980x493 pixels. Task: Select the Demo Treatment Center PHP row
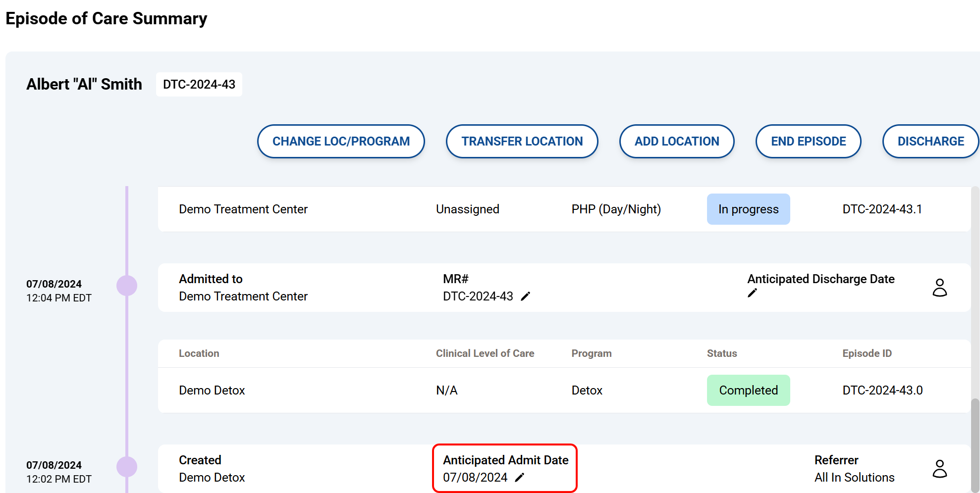(243, 209)
